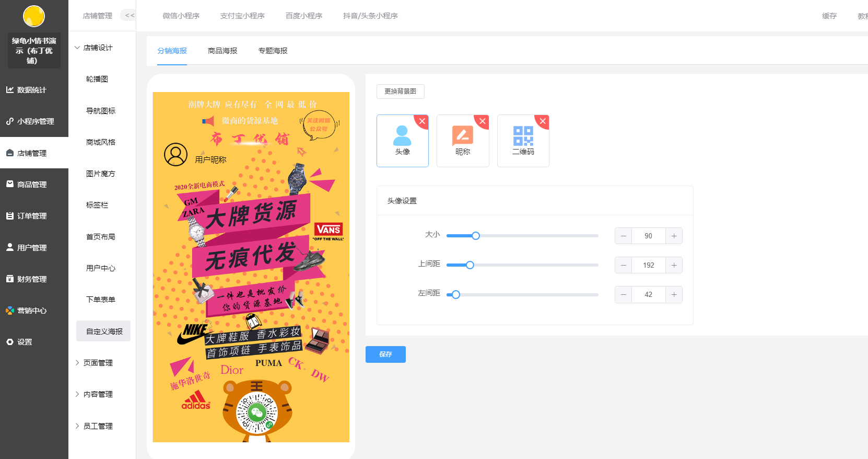Click the 更换背景图 button
This screenshot has height=459, width=868.
pos(401,91)
